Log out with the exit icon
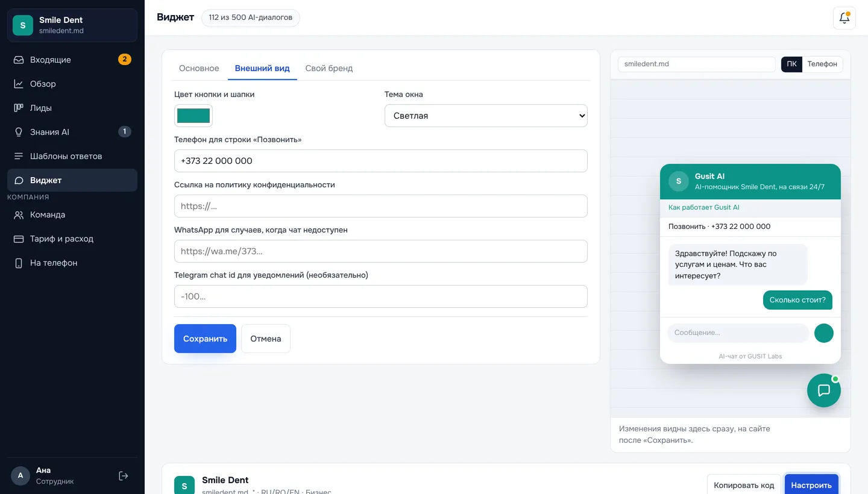 pos(124,476)
